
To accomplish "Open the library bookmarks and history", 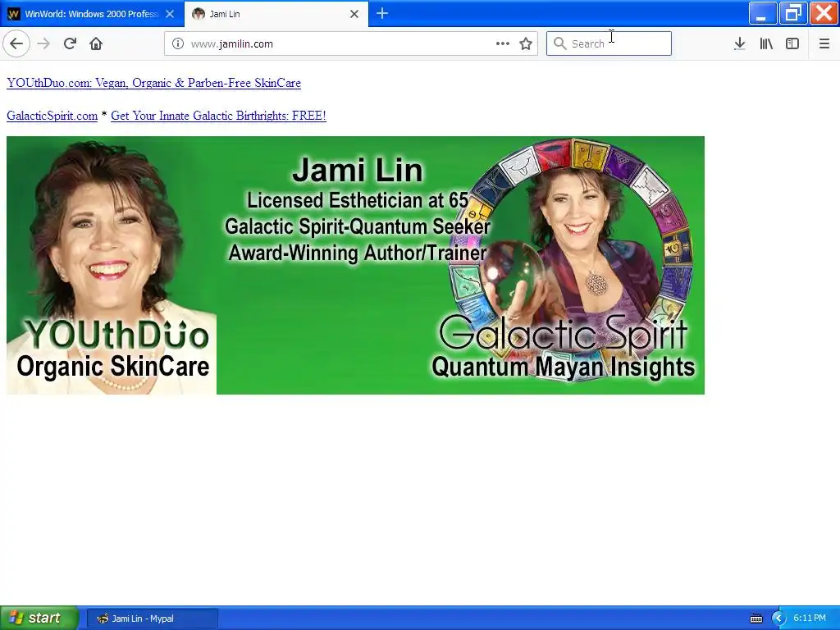I will pos(766,43).
